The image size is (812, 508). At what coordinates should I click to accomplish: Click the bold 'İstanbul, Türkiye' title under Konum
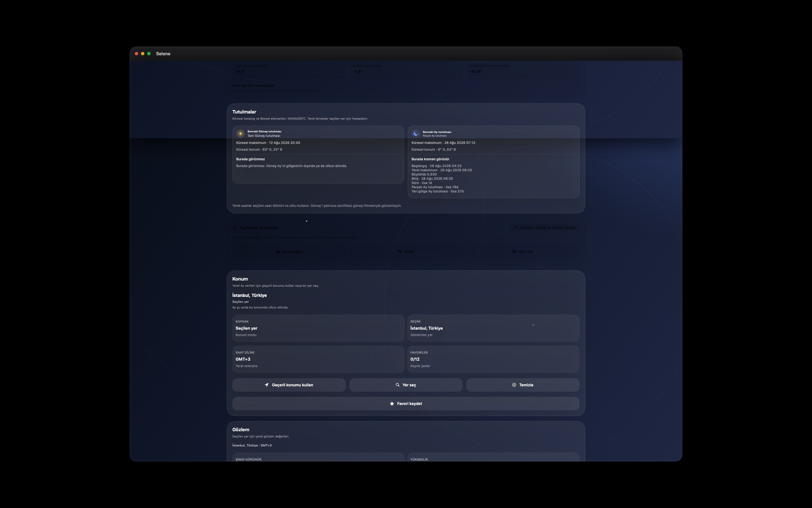(x=249, y=295)
